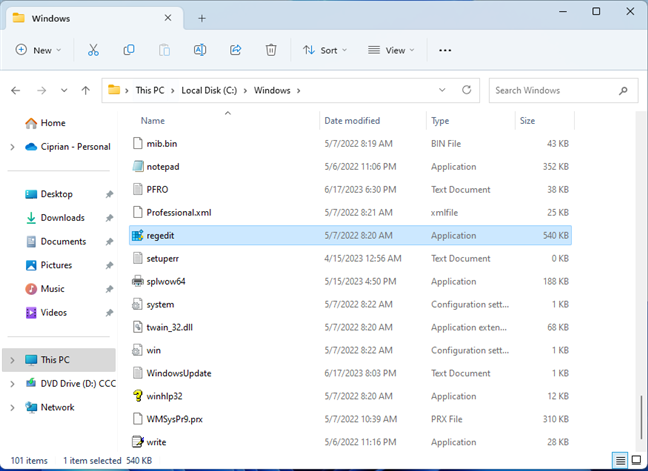Sort by the Name column header
The height and width of the screenshot is (471, 648).
pyautogui.click(x=152, y=121)
